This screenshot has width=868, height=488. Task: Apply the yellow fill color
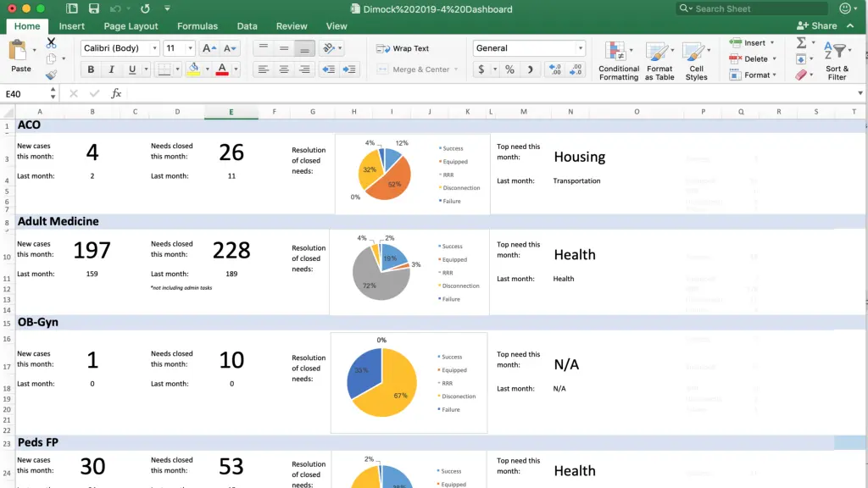[x=193, y=69]
